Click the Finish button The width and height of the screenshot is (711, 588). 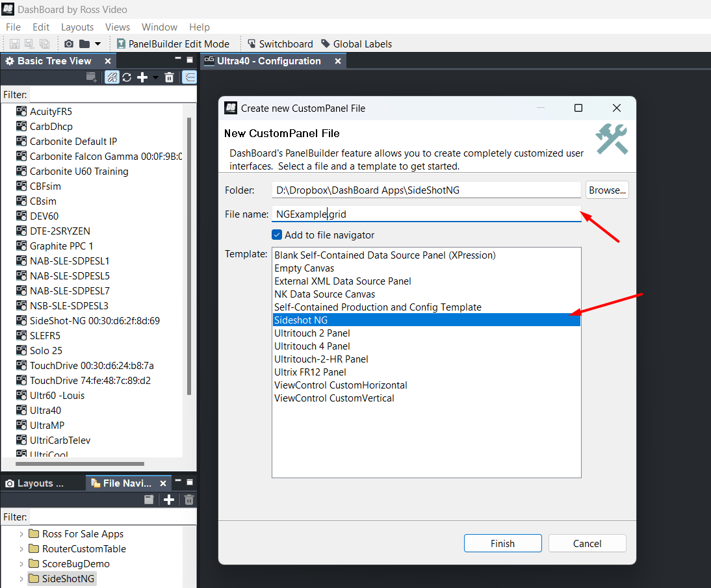click(x=502, y=544)
